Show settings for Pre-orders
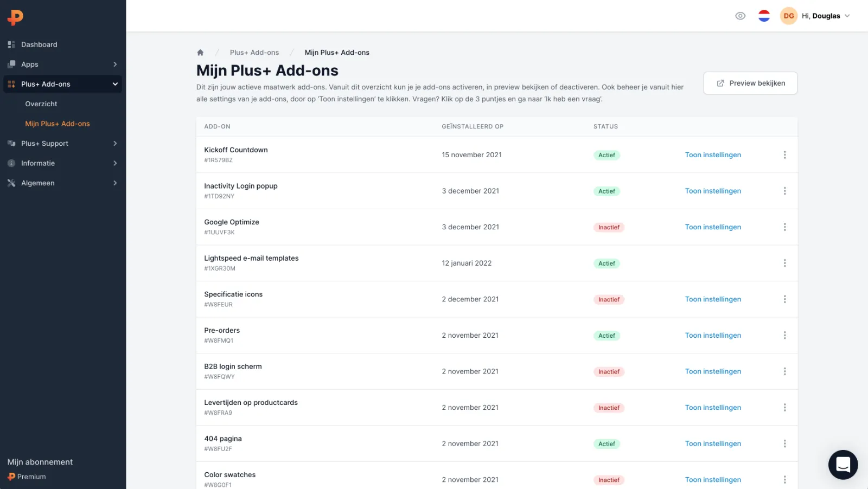Image resolution: width=868 pixels, height=489 pixels. coord(713,336)
